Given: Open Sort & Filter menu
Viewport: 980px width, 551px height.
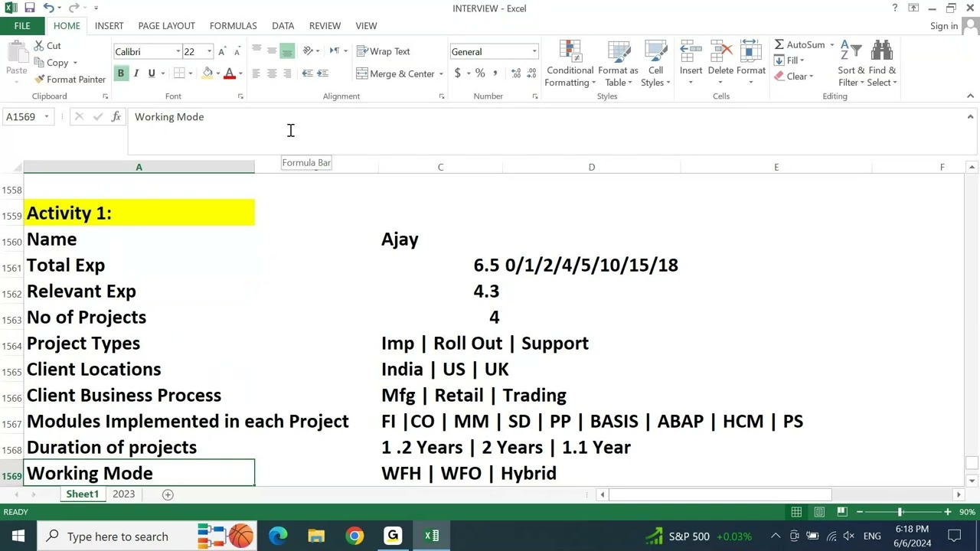Looking at the screenshot, I should (x=851, y=64).
